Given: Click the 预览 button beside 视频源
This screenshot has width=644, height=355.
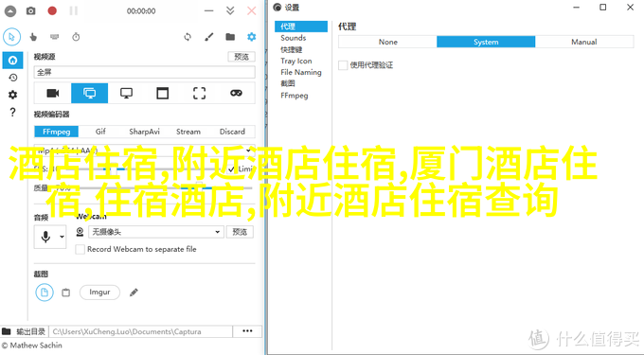Looking at the screenshot, I should (241, 57).
